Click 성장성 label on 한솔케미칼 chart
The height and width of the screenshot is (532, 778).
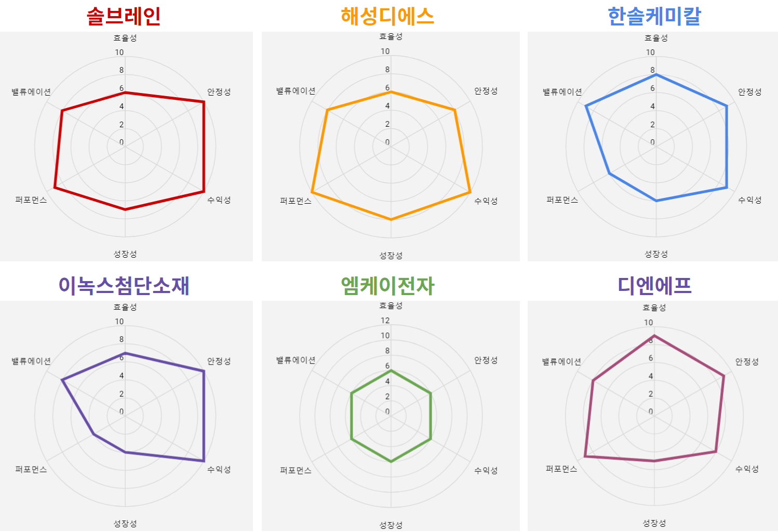coord(656,254)
